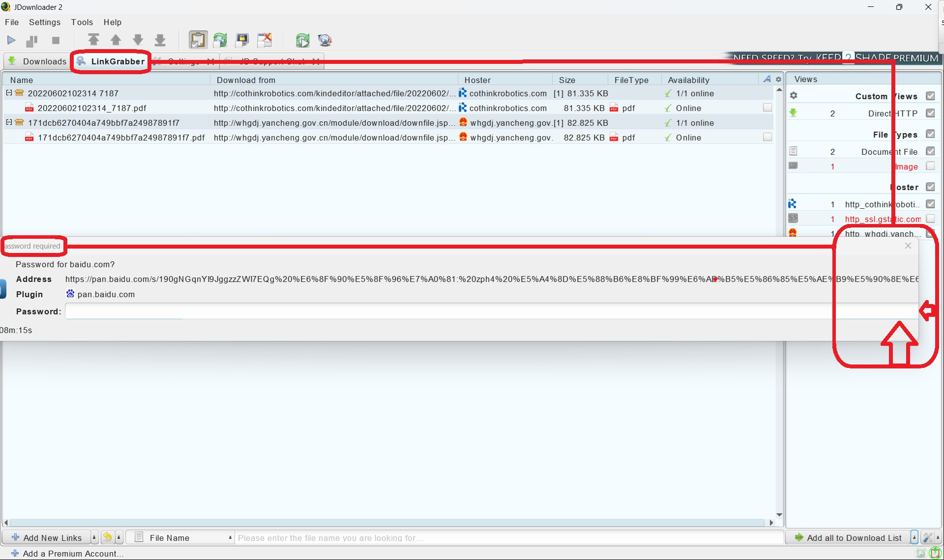Toggle clipboard observer toolbar icon
This screenshot has width=944, height=560.
(198, 40)
